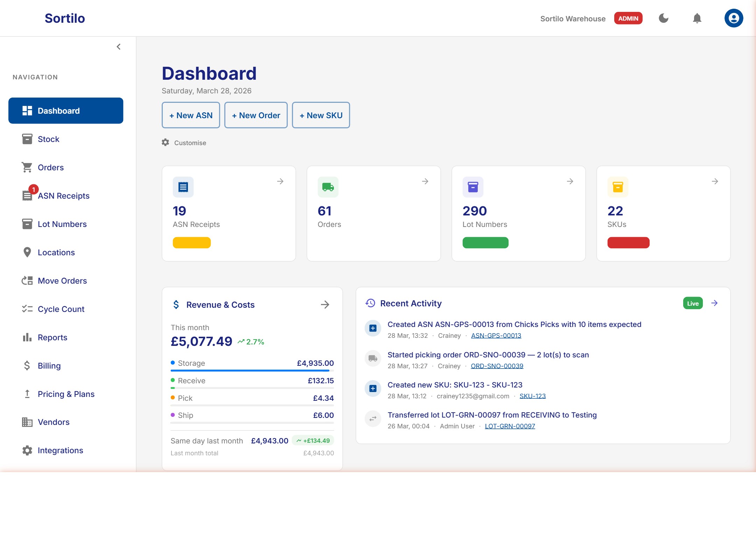Go to Orders in the navigation
756x534 pixels.
(x=66, y=168)
